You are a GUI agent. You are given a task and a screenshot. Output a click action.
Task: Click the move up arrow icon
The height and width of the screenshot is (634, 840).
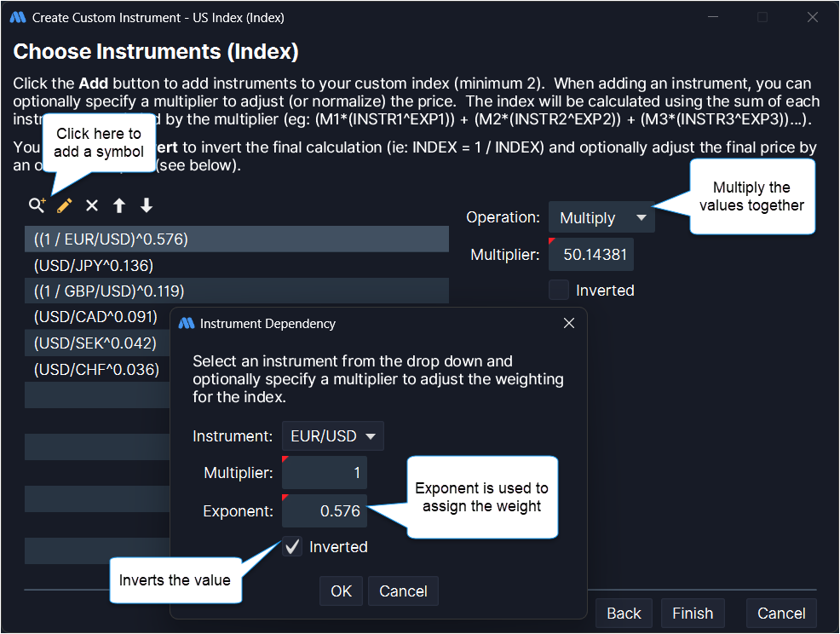119,205
